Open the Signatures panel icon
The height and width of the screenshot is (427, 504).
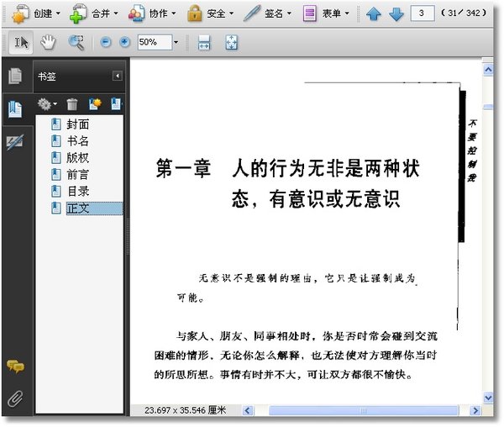point(15,142)
